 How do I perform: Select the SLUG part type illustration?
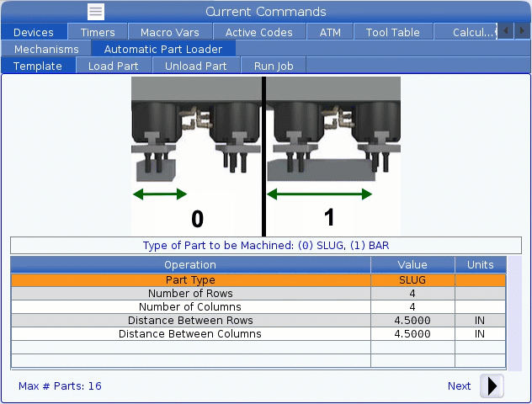[197, 156]
